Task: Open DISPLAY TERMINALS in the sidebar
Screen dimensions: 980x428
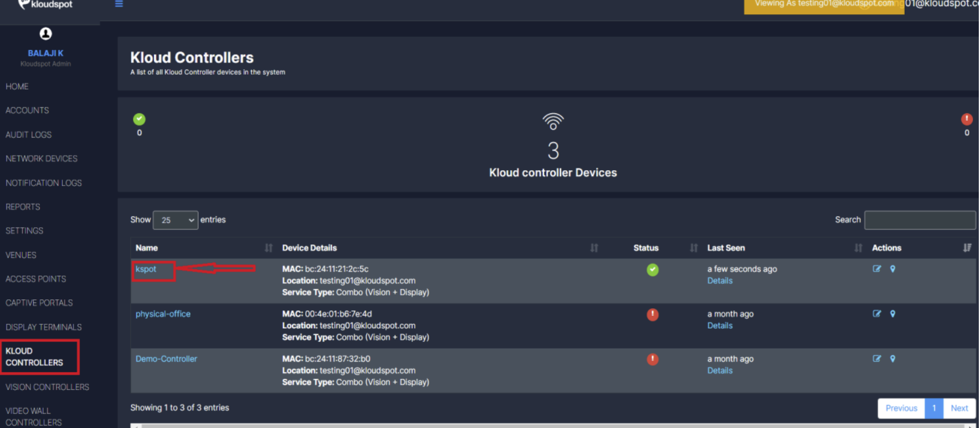Action: point(44,327)
